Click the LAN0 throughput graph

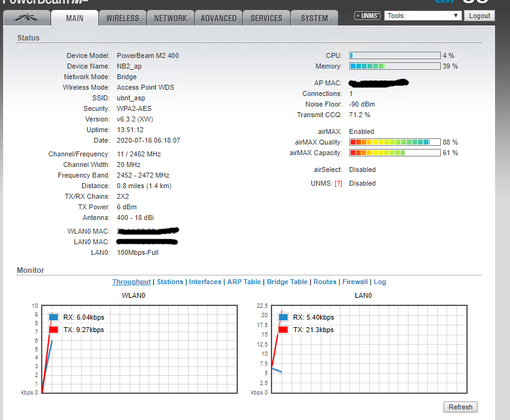[x=369, y=349]
